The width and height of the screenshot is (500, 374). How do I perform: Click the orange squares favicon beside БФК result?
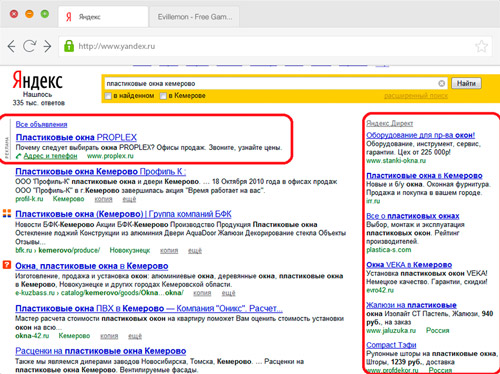(7, 213)
